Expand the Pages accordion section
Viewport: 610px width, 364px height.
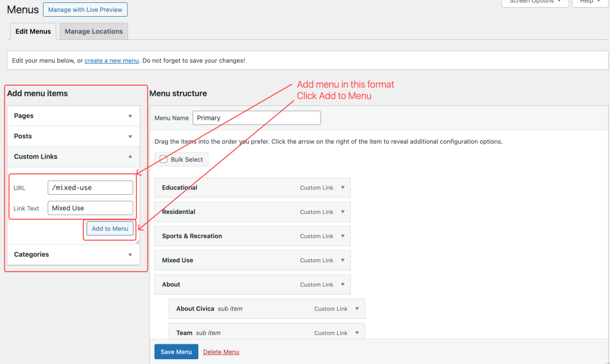(130, 116)
